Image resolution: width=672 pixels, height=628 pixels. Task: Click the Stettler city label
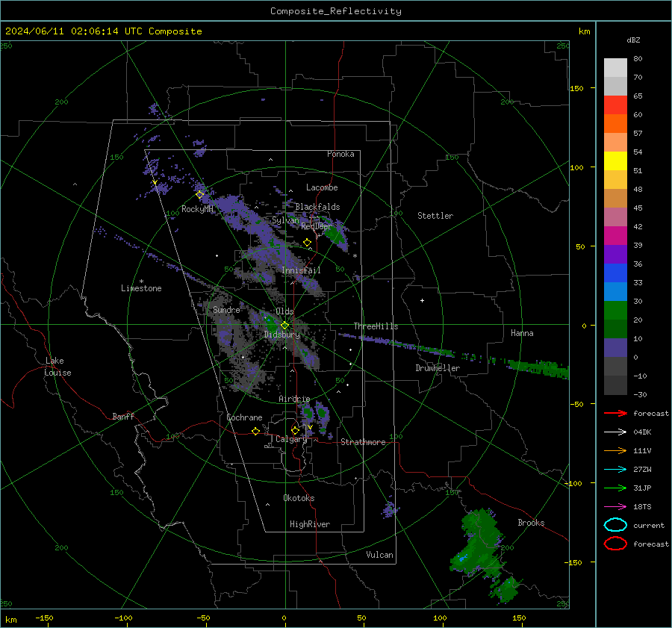435,216
